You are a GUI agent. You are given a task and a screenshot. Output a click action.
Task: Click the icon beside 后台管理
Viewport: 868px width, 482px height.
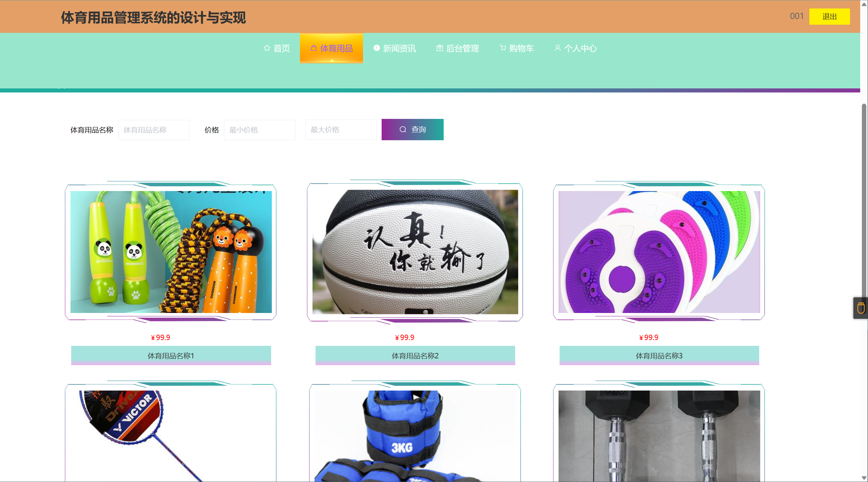click(x=440, y=48)
